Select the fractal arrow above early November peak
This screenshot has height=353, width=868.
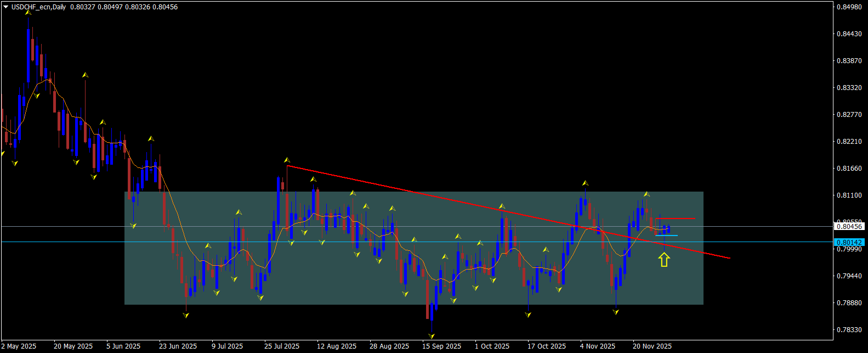point(585,183)
